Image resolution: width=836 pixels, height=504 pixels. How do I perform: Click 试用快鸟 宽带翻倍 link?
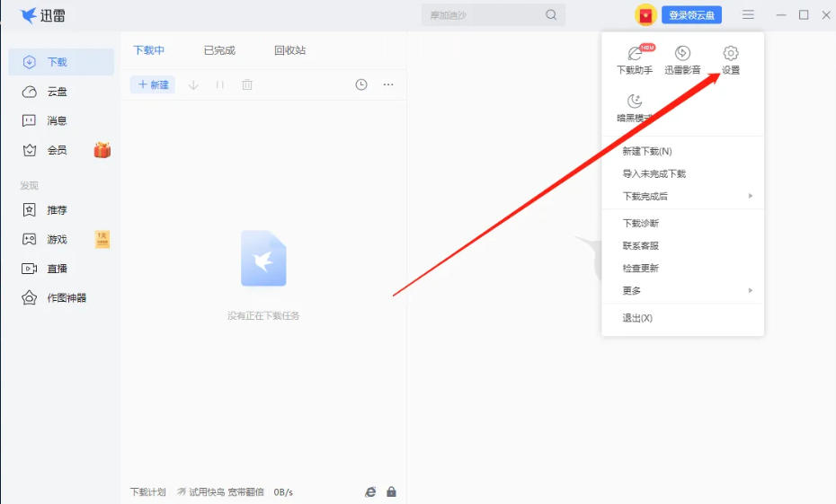point(221,491)
